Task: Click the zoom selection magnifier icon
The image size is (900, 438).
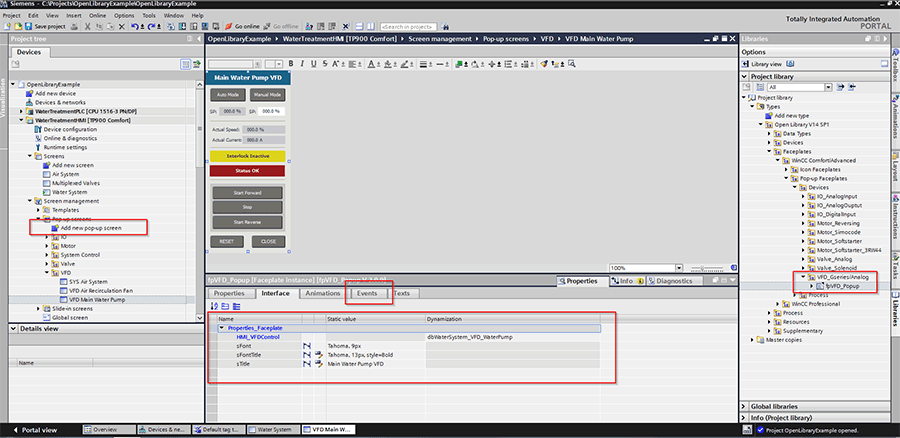Action: [572, 64]
